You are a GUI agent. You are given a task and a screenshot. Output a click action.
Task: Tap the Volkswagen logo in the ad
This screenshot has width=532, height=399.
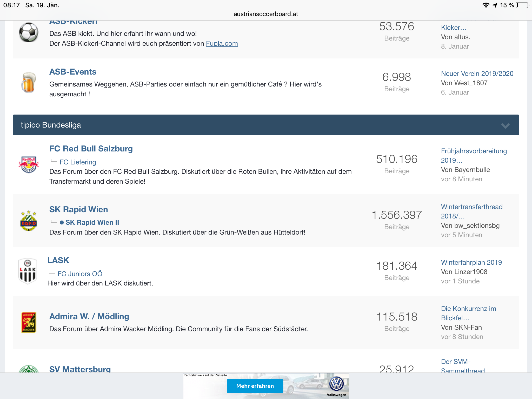point(337,384)
